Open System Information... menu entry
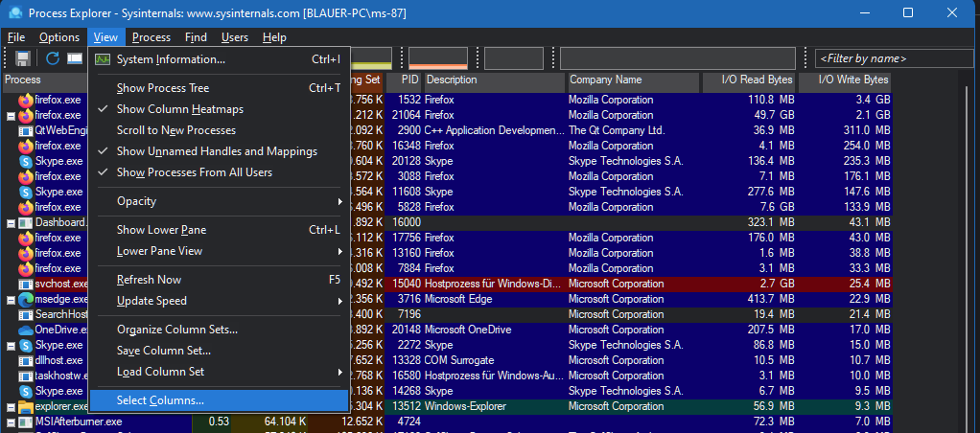The width and height of the screenshot is (980, 433). click(x=219, y=59)
